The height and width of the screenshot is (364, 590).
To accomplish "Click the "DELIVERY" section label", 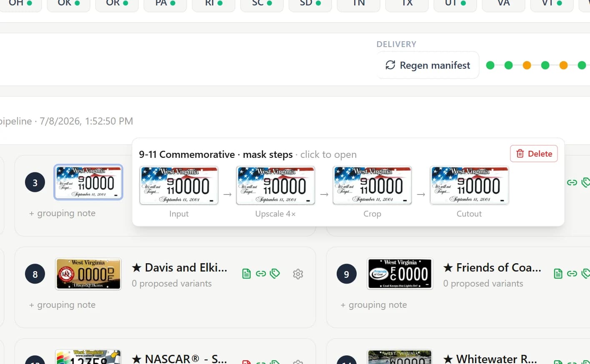I will point(396,44).
